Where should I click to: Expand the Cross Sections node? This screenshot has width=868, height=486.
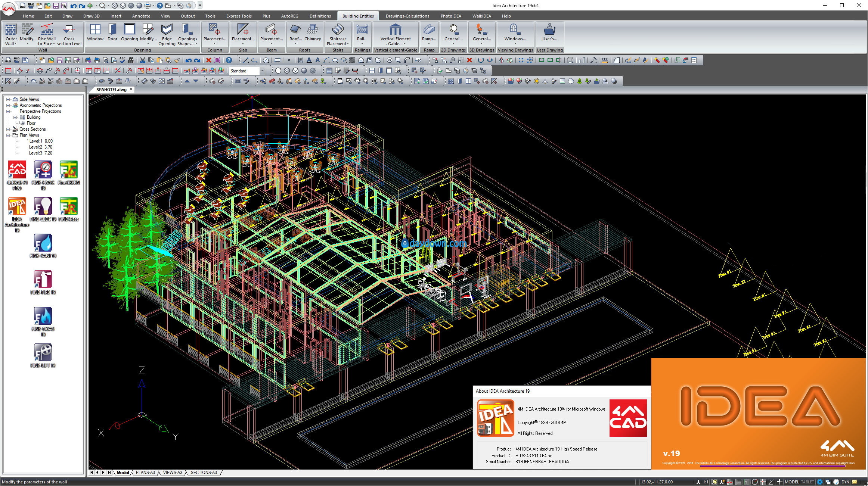pyautogui.click(x=8, y=129)
